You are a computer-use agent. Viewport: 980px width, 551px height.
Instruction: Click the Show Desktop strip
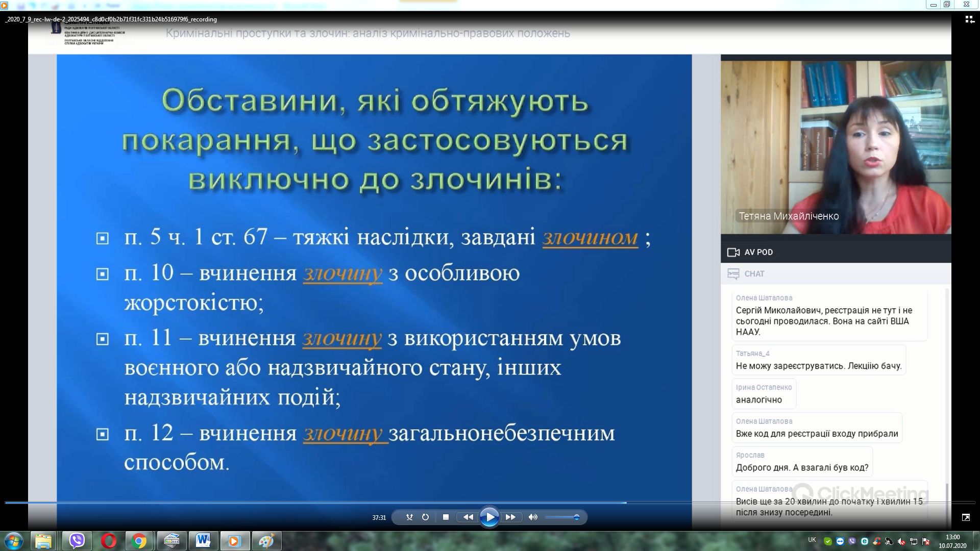(976, 541)
